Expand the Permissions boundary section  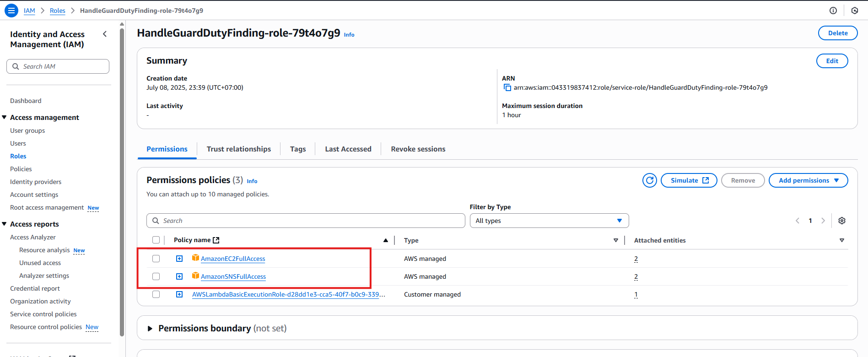(150, 329)
